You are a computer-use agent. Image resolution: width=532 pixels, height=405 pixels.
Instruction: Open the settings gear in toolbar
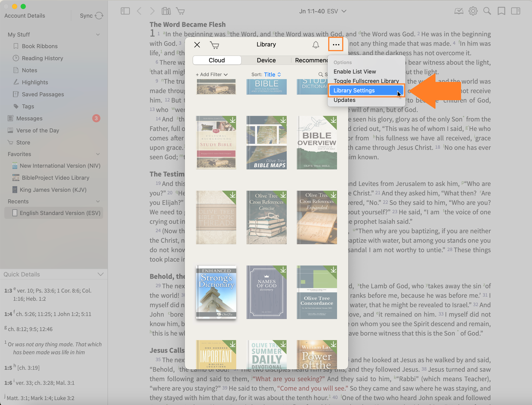(x=473, y=11)
